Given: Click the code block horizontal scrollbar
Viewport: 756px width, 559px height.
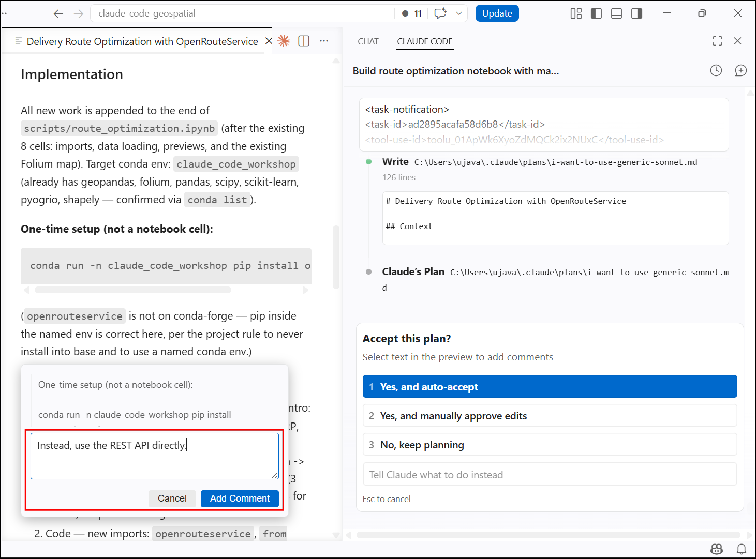Looking at the screenshot, I should pos(132,290).
